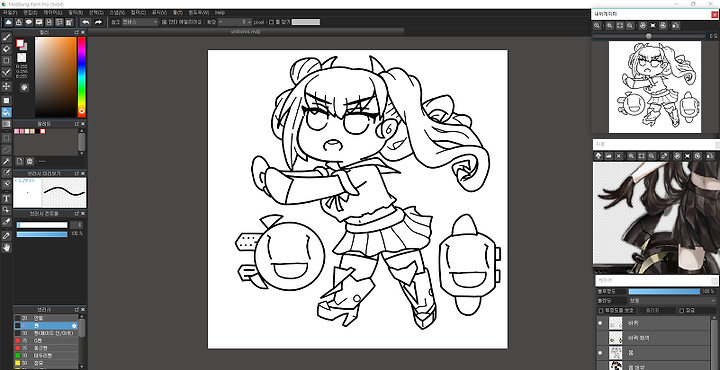Click the Navigator rotation slider

click(x=648, y=36)
